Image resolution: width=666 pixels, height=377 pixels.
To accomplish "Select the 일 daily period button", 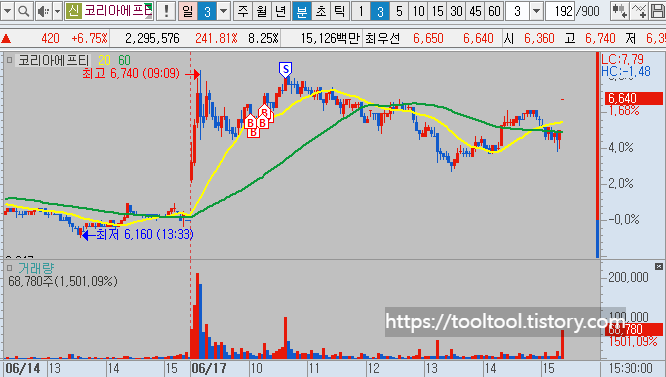I will tap(188, 11).
